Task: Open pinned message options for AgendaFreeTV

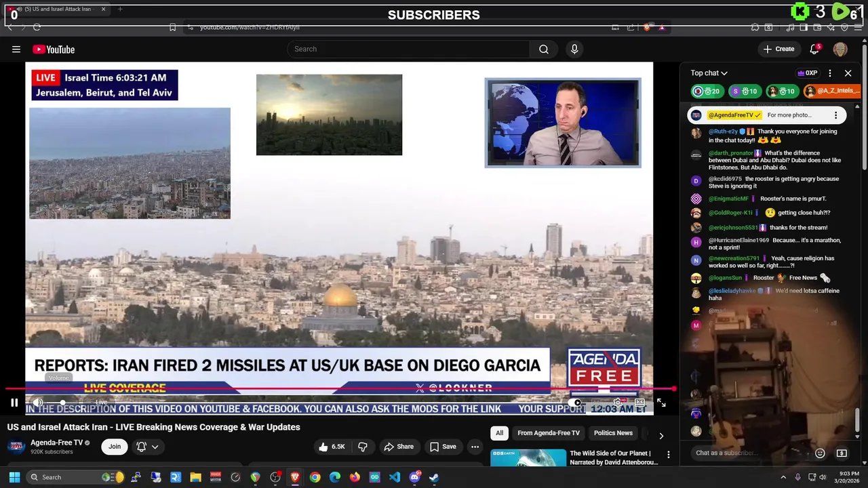Action: 835,115
